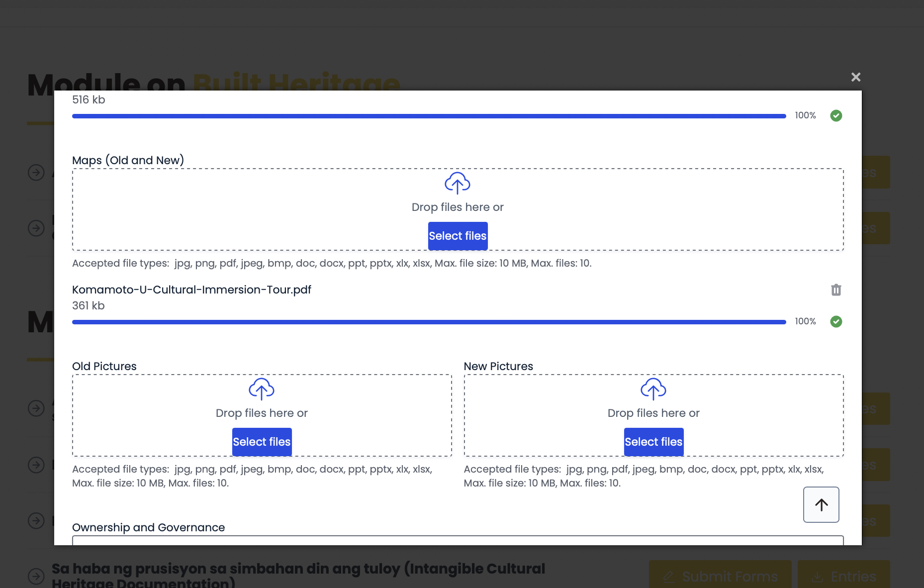Close the modal with the X icon

pos(855,77)
